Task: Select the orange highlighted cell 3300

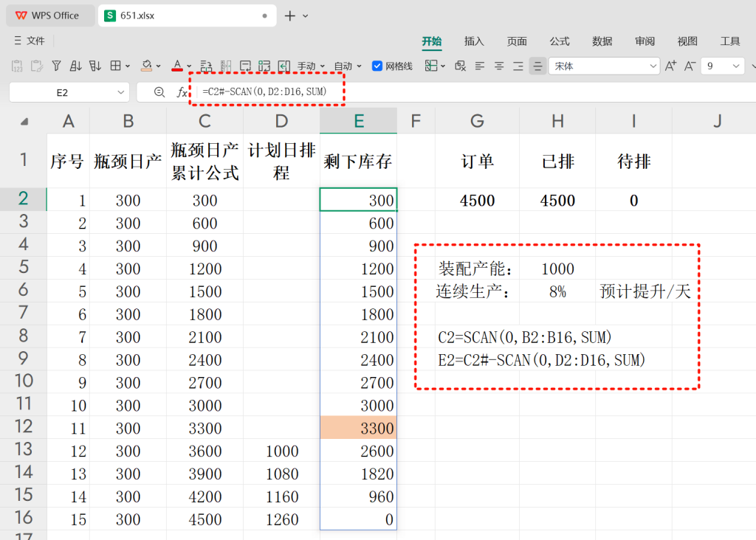Action: coord(358,427)
